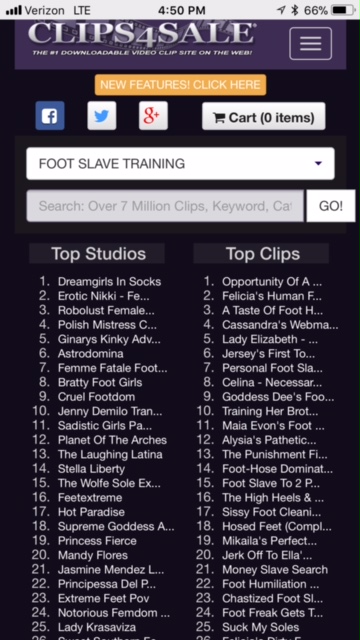Open the Mandy Flores studio link
Screen dimensions: 360x640
(x=93, y=556)
